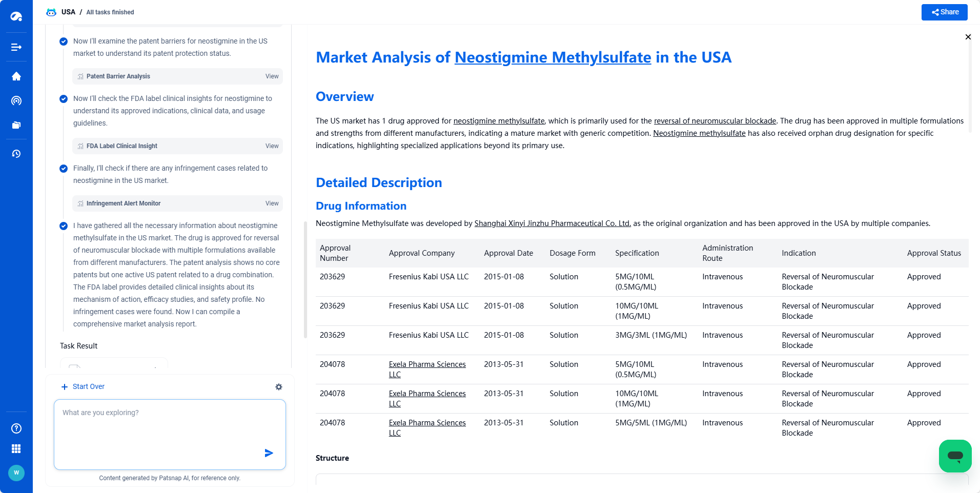
Task: Click Start Over to begin new chat
Action: pos(83,387)
